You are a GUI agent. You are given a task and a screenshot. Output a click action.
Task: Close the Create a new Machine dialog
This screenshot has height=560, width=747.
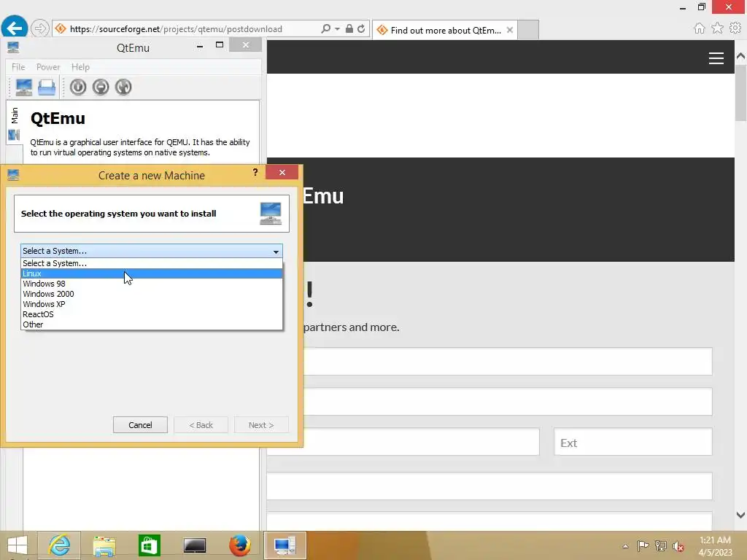[x=282, y=172]
